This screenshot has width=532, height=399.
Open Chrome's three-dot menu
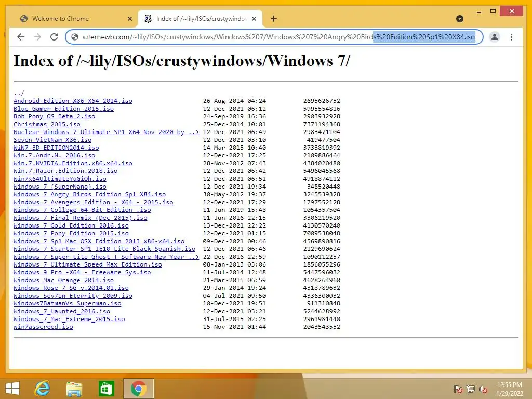click(x=511, y=37)
